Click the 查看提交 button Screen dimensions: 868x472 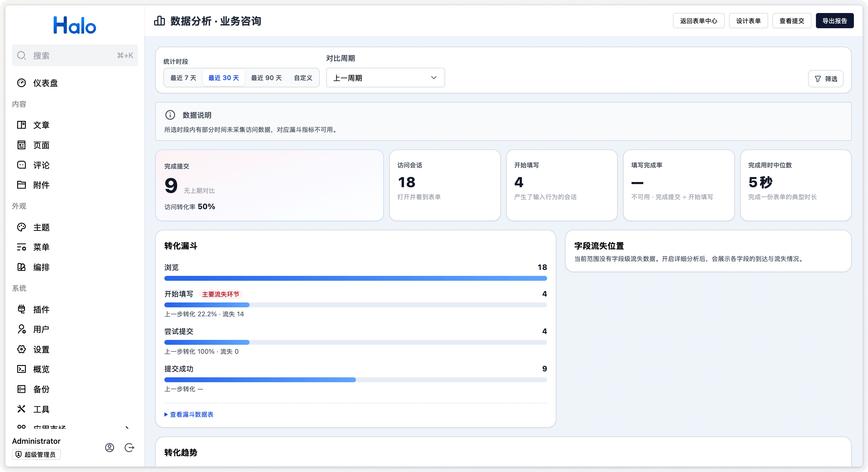point(792,21)
